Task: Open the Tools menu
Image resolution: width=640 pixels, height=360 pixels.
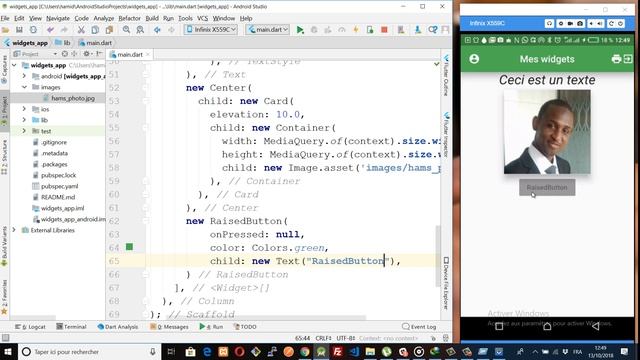Action: pos(185,18)
